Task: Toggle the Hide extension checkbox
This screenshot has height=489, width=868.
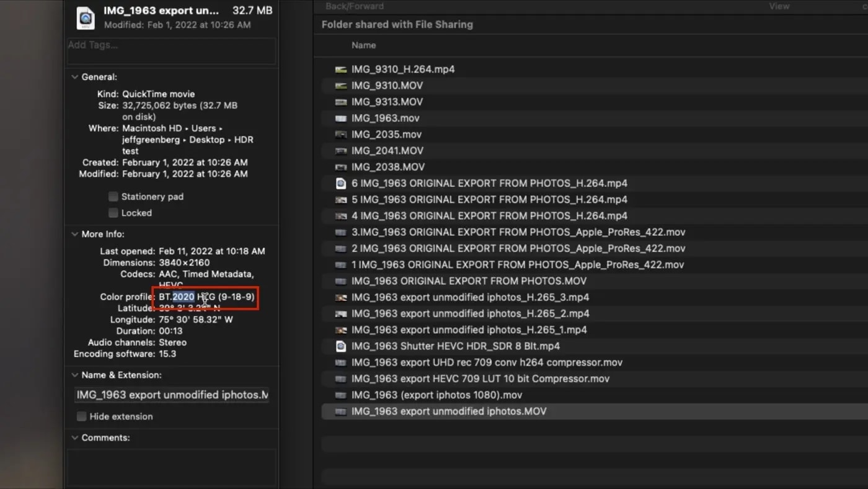Action: pos(81,416)
